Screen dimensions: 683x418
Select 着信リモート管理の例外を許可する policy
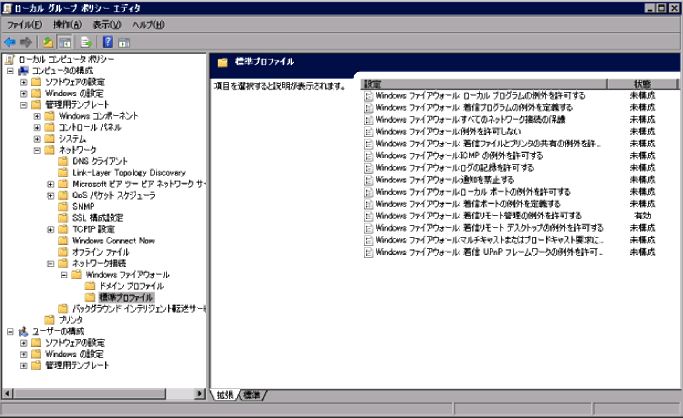coord(479,216)
